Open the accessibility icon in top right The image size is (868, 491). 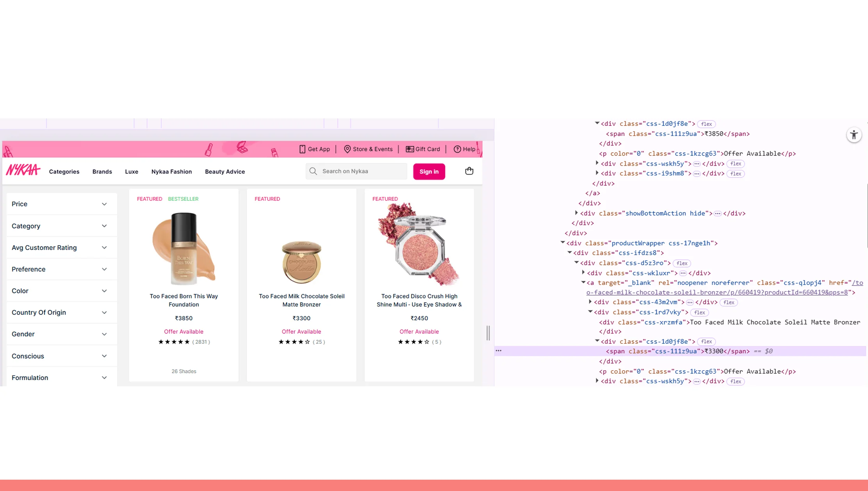(x=854, y=134)
